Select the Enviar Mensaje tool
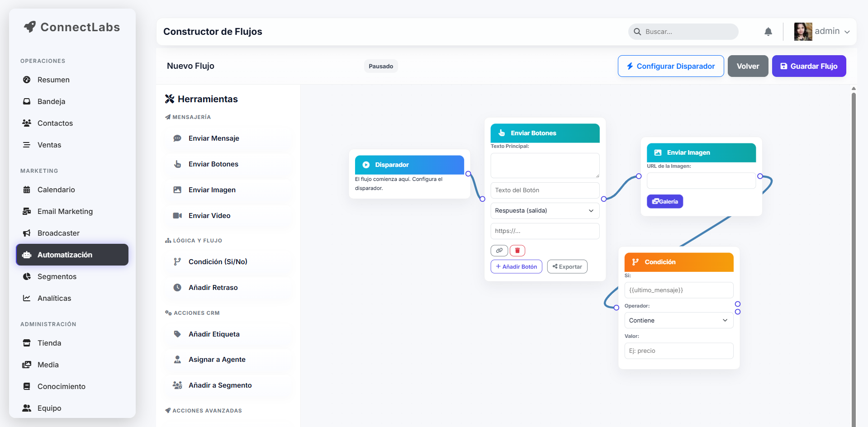Screen dimensions: 868x427 click(x=213, y=138)
